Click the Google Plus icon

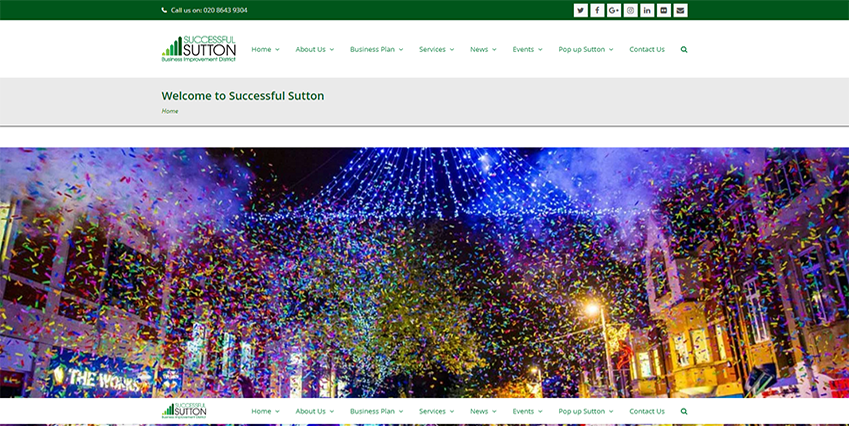[x=614, y=10]
